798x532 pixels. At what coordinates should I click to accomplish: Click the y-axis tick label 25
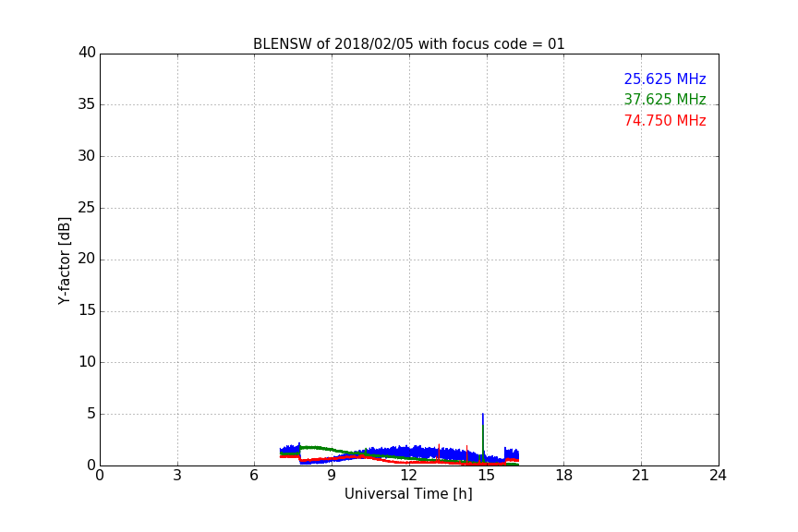87,208
